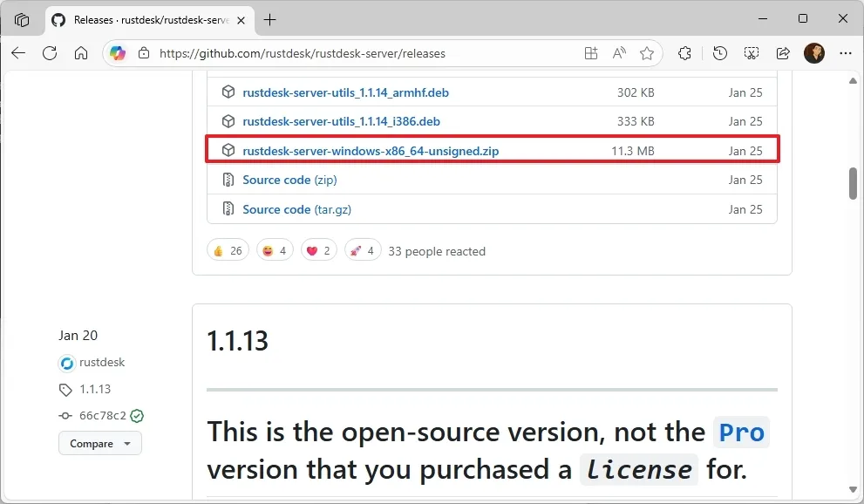Screen dimensions: 864x504
Task: Click the scroll down arrow on the scrollbar
Action: pyautogui.click(x=853, y=490)
